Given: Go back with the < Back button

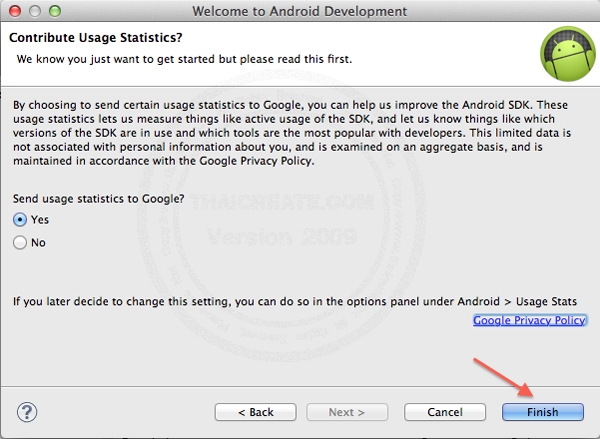Looking at the screenshot, I should [x=255, y=412].
